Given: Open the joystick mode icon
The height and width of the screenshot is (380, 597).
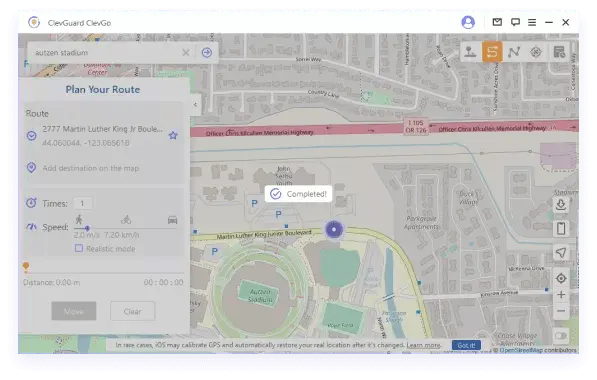Looking at the screenshot, I should point(536,52).
